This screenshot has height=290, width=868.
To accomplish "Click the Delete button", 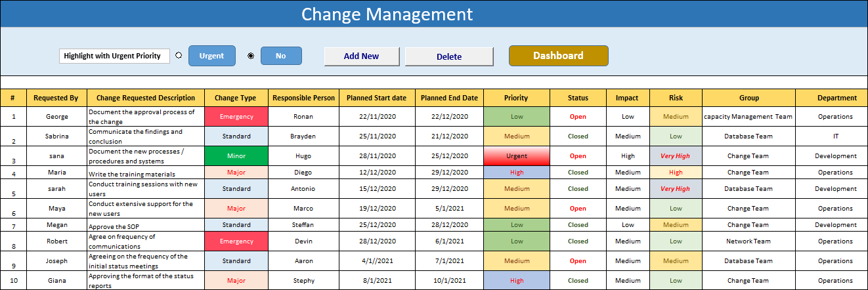I will (449, 56).
